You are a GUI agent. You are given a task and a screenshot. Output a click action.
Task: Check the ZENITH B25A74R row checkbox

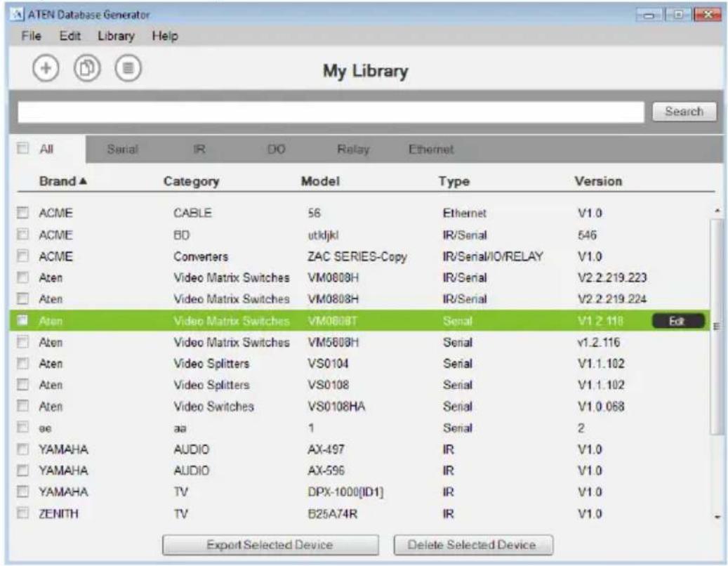click(22, 513)
